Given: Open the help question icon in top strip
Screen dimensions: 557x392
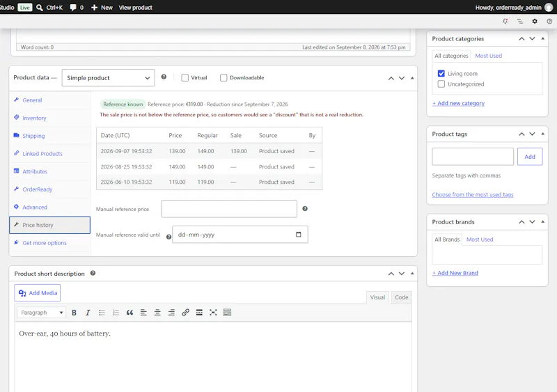Looking at the screenshot, I should click(549, 22).
